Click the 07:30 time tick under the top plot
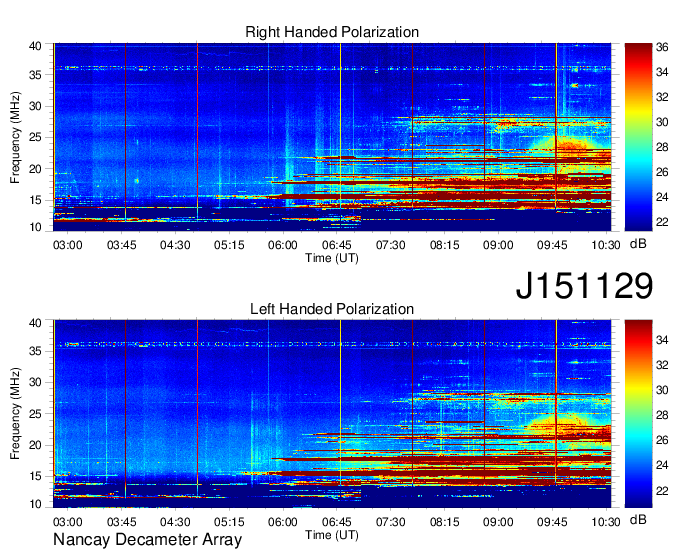This screenshot has width=680, height=552. click(390, 245)
